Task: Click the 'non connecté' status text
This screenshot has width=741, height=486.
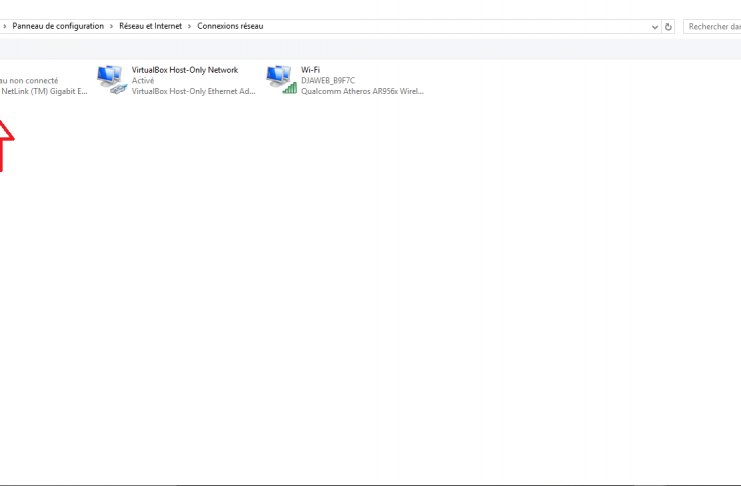Action: pyautogui.click(x=34, y=81)
